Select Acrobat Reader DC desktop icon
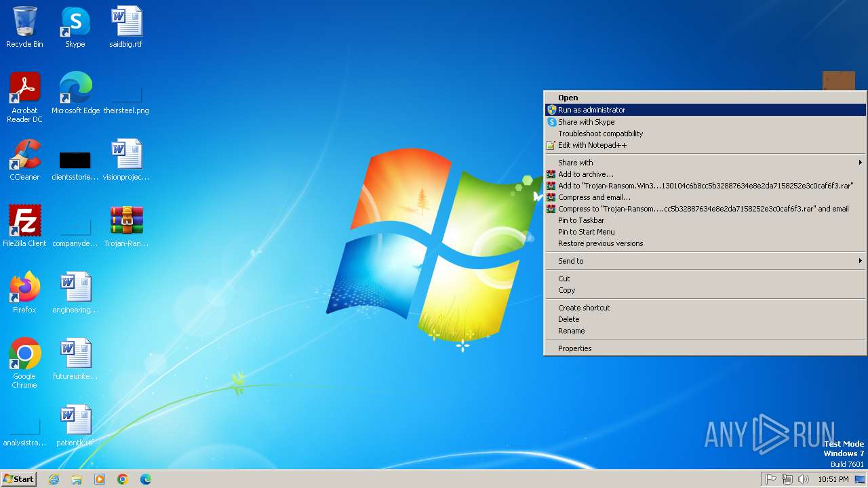This screenshot has height=488, width=868. coord(24,98)
